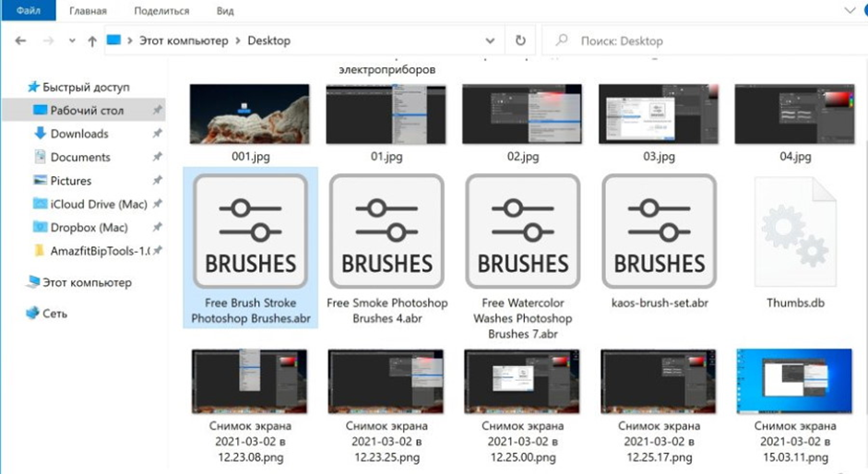Click the 001.jpg file name
Image resolution: width=868 pixels, height=474 pixels.
[251, 157]
